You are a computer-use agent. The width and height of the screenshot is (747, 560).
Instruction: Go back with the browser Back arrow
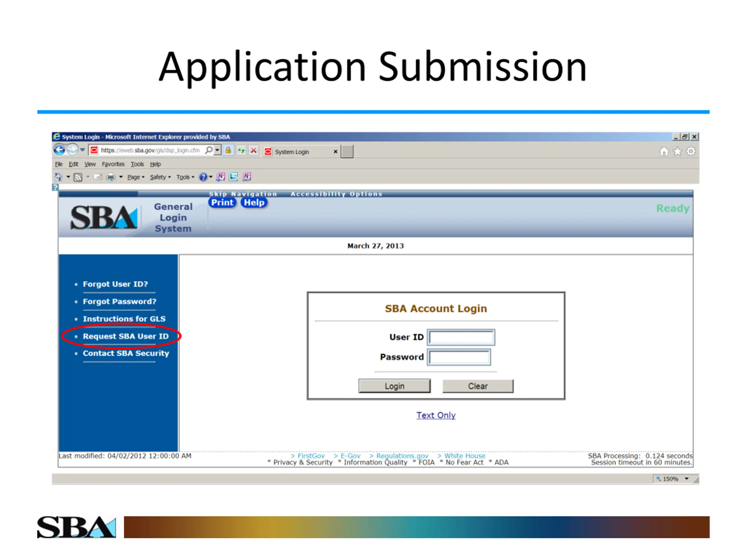(60, 150)
